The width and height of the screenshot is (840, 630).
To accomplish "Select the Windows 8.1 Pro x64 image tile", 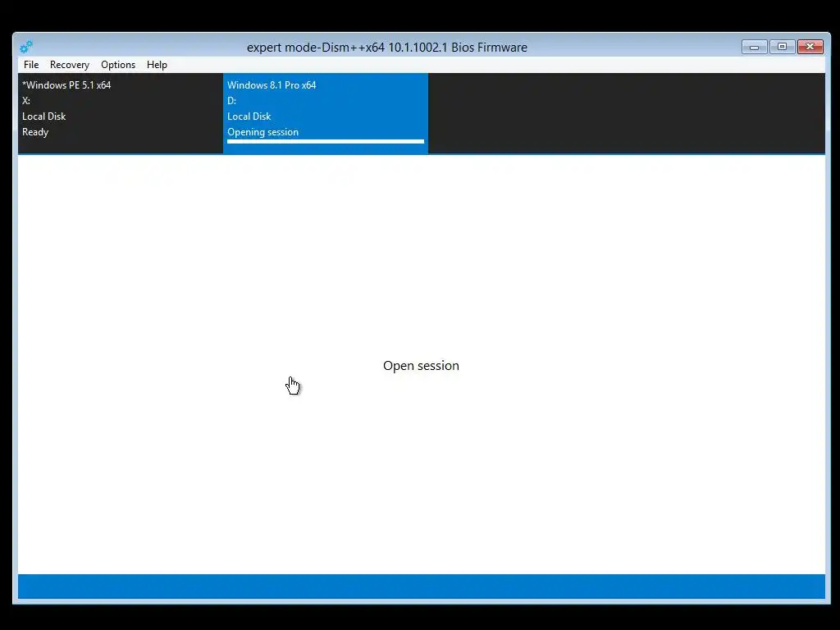I will (x=326, y=113).
